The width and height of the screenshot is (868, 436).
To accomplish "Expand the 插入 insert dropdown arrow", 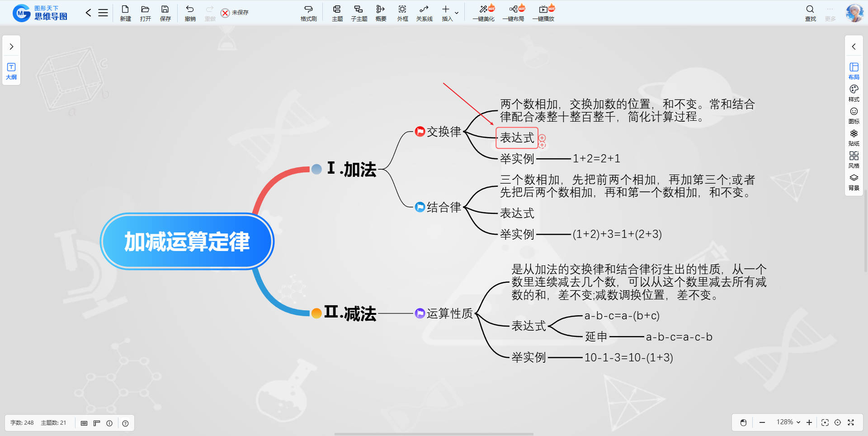I will [x=457, y=13].
